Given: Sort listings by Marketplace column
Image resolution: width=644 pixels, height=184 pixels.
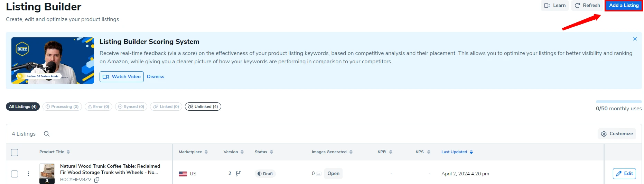Looking at the screenshot, I should click(206, 152).
